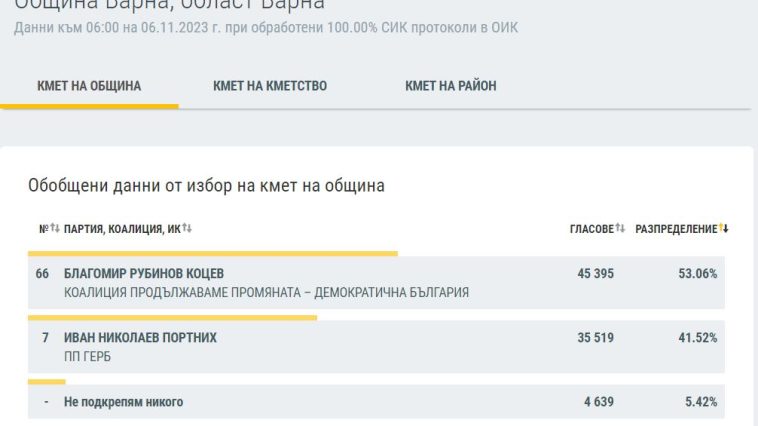The width and height of the screenshot is (758, 426).
Task: Click sort arrows next to ПАРТИЯ, КОАЛИЦИЯ, ИК
Action: 187,229
